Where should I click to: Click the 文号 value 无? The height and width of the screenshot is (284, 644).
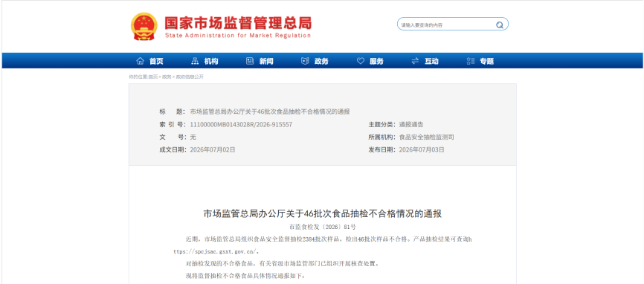193,137
